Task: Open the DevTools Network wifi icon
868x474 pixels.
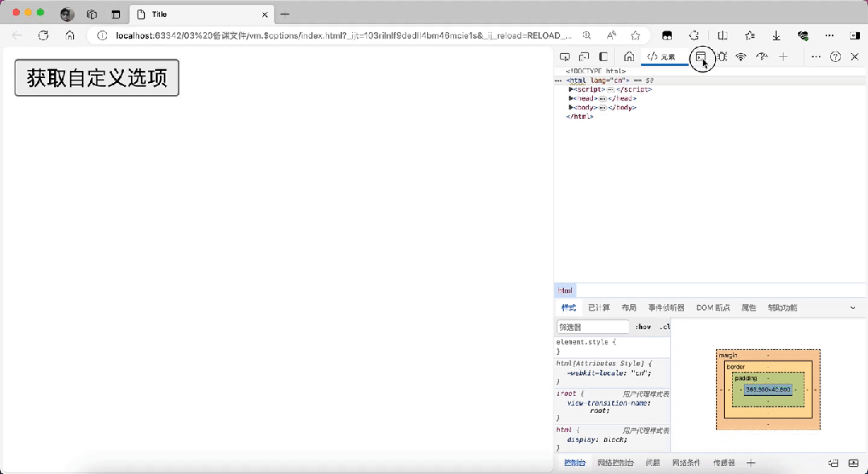Action: pos(741,56)
